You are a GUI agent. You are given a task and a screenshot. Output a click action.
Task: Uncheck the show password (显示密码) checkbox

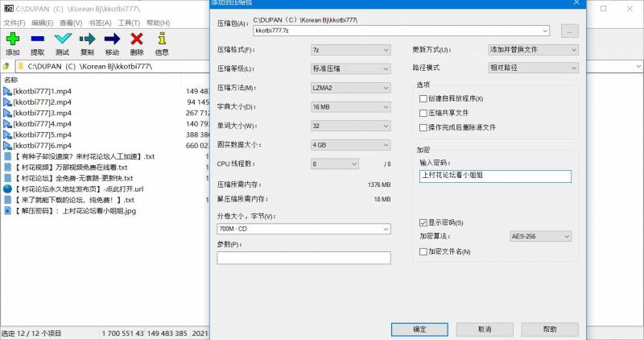point(423,222)
